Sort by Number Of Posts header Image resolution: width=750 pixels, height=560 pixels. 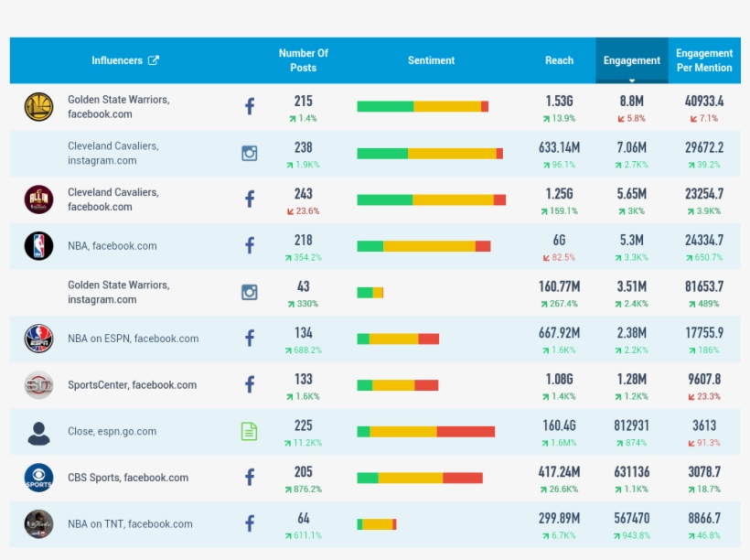pos(304,60)
